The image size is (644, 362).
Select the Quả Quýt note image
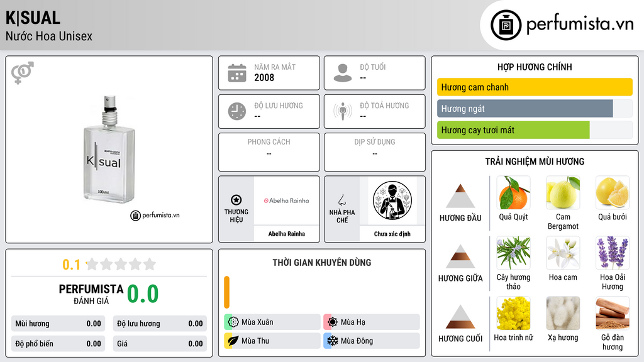(x=513, y=193)
